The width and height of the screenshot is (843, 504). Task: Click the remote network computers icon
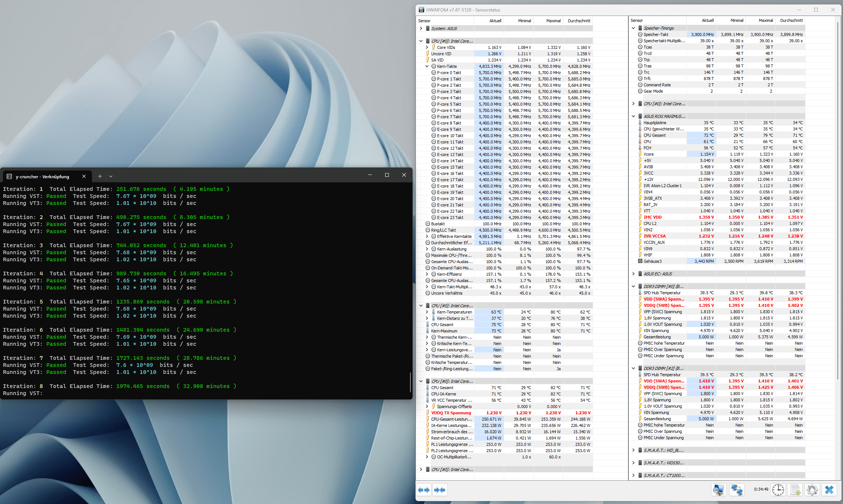point(737,490)
